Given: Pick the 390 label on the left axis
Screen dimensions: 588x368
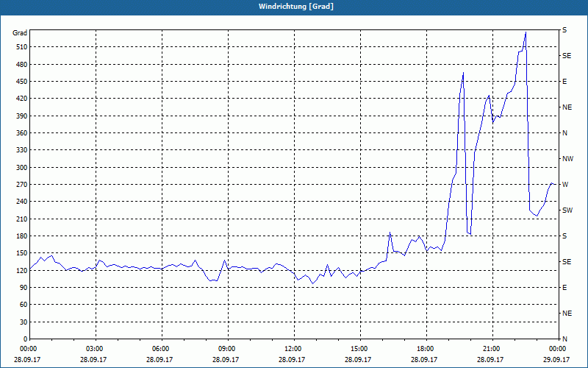Looking at the screenshot, I should pos(22,116).
